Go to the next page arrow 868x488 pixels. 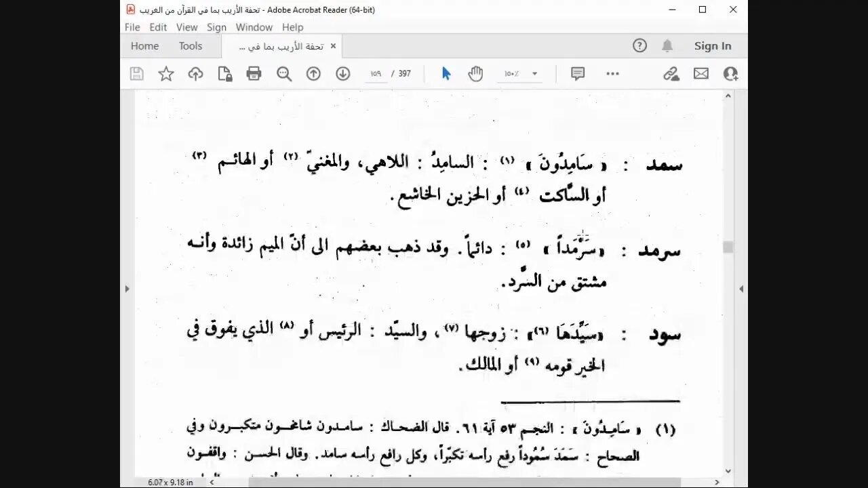(x=343, y=74)
